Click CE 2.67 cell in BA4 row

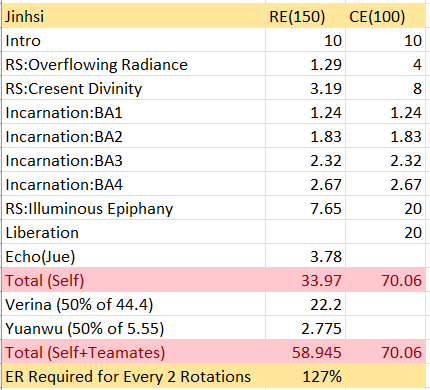pyautogui.click(x=386, y=184)
